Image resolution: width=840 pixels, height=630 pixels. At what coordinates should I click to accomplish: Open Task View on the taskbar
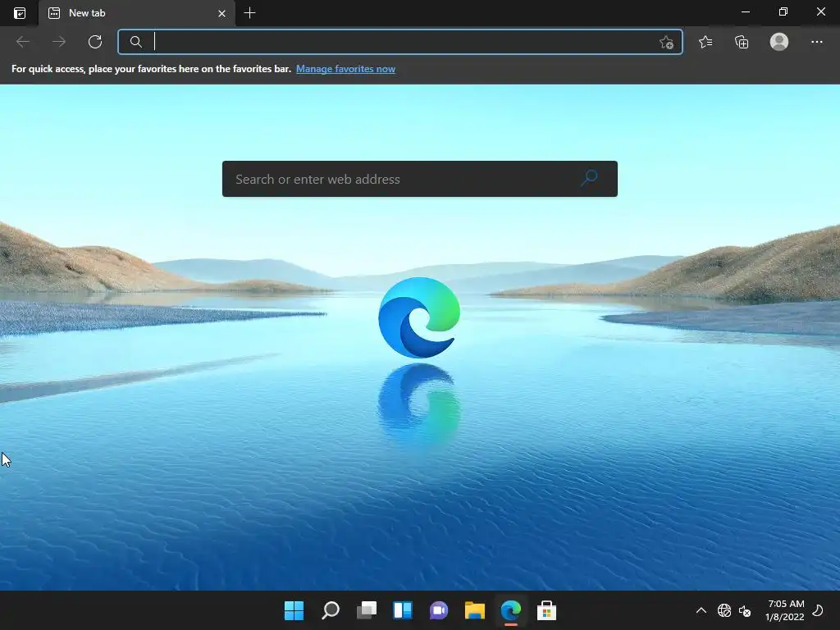[x=367, y=610]
